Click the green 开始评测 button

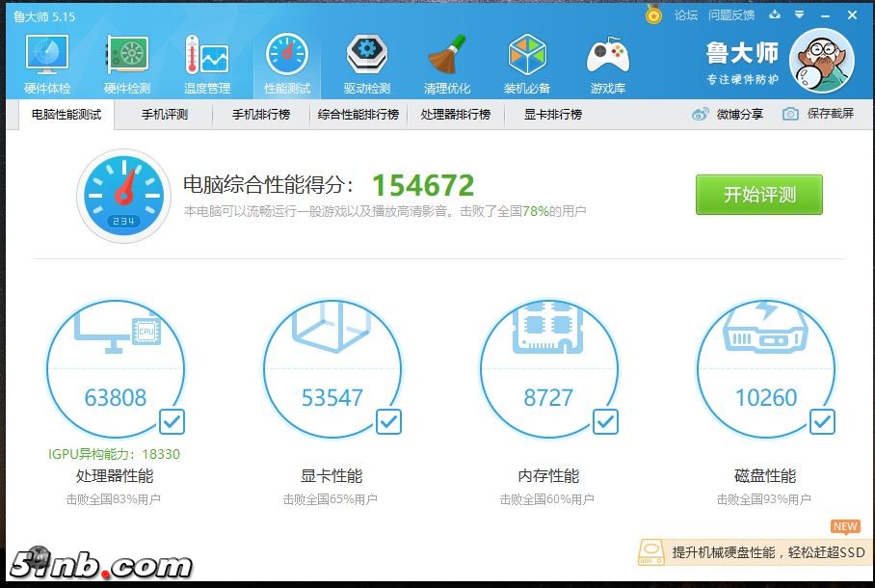[759, 195]
